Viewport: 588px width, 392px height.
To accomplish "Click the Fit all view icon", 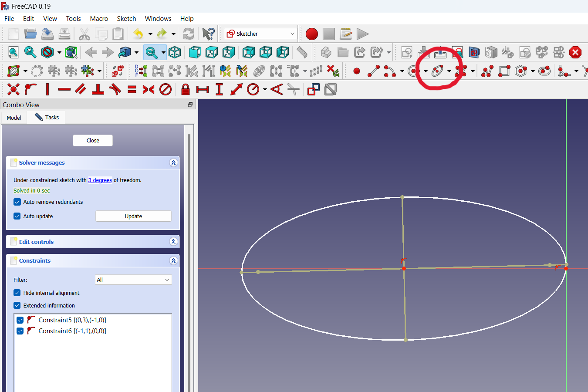I will [14, 52].
